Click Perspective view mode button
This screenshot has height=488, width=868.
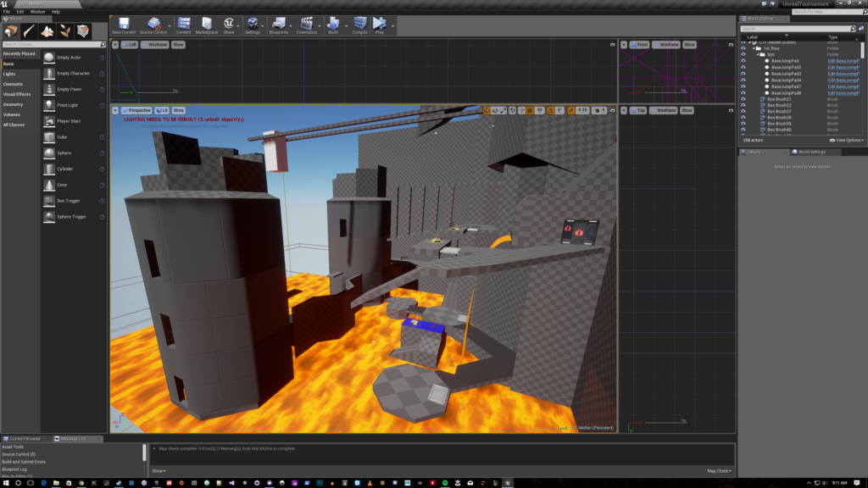(136, 111)
